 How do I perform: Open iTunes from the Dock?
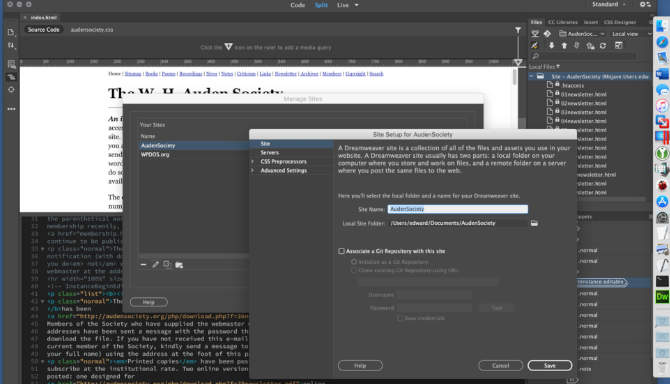tap(662, 106)
